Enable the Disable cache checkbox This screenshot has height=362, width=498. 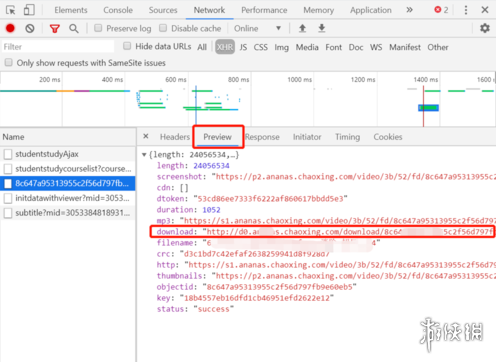coord(163,28)
